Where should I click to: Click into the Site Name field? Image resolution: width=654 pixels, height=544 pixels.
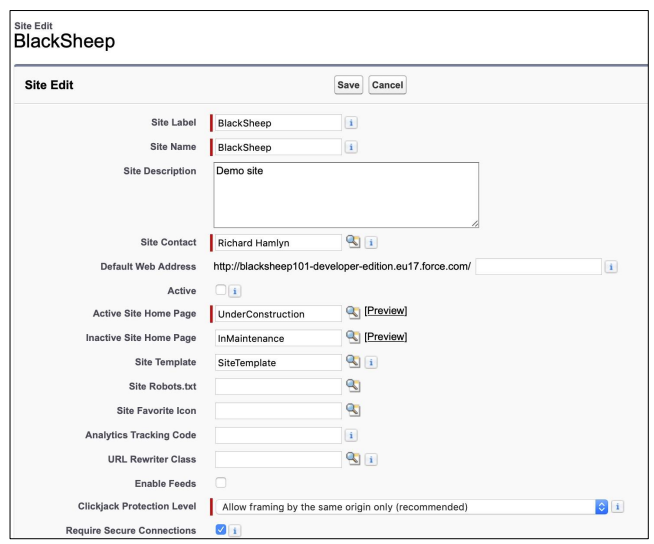278,147
